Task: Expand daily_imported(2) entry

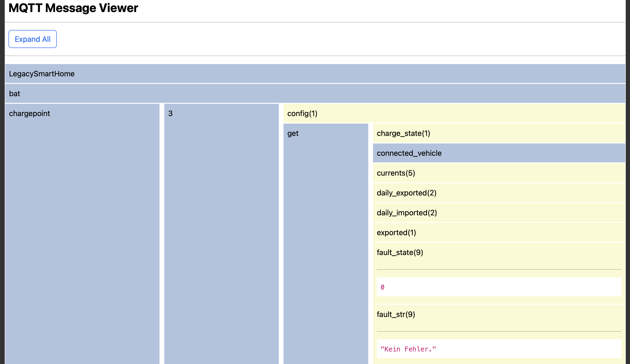Action: (407, 213)
